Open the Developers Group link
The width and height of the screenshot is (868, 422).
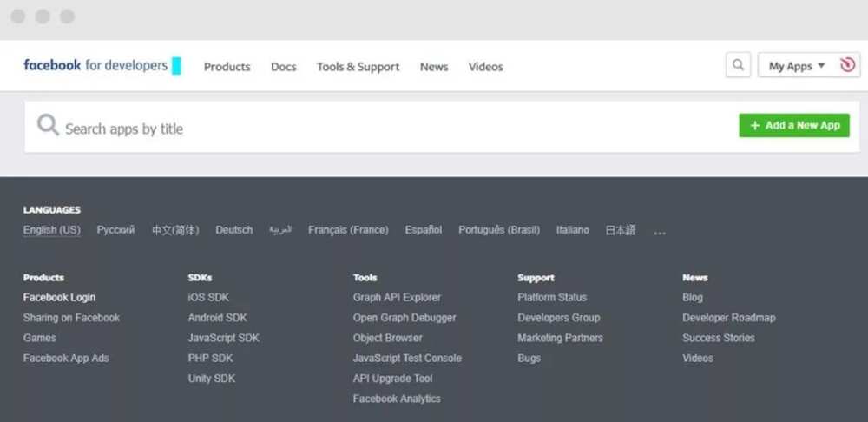(558, 318)
